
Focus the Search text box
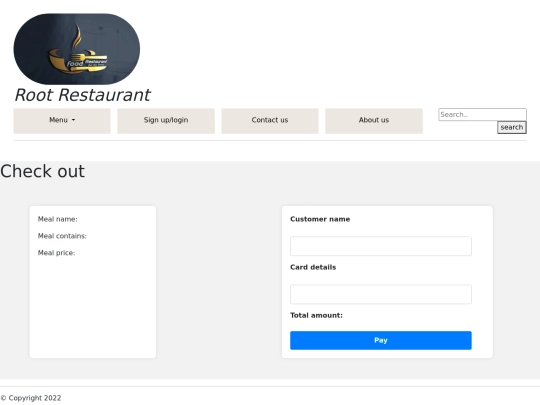coord(482,114)
